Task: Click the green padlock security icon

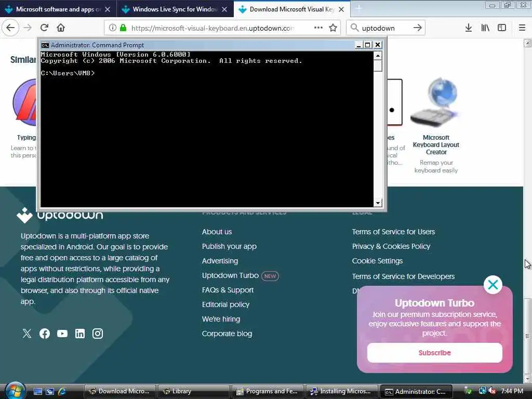Action: pyautogui.click(x=123, y=28)
